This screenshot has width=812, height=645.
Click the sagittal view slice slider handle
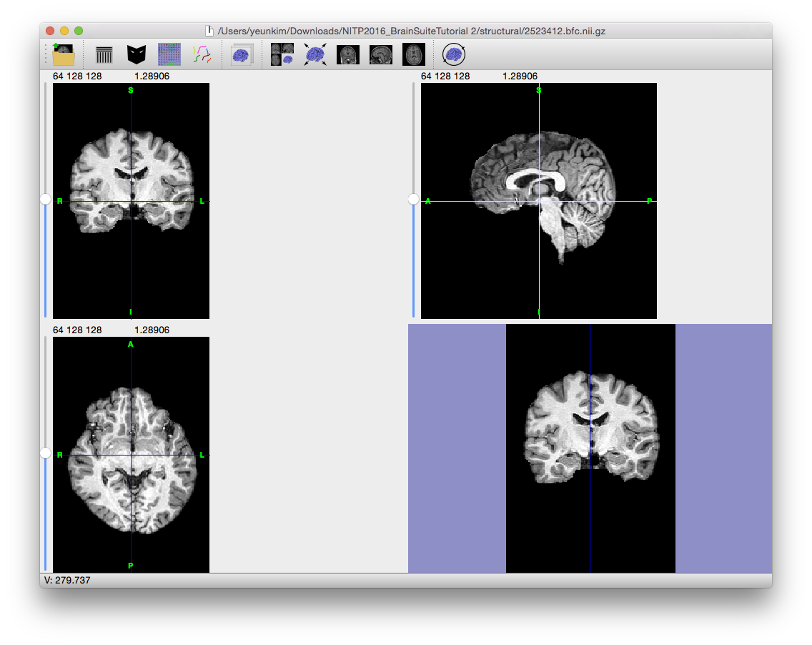[x=414, y=200]
